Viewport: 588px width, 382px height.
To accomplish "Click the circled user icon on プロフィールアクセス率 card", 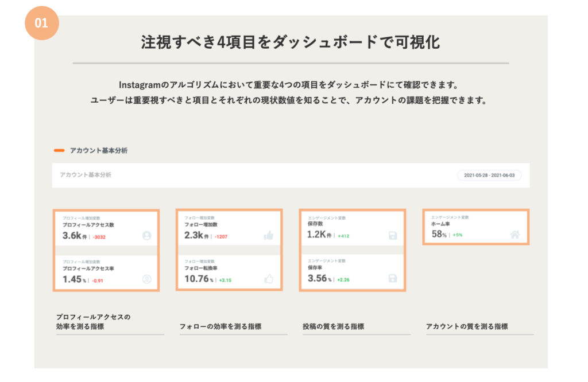I will click(148, 279).
